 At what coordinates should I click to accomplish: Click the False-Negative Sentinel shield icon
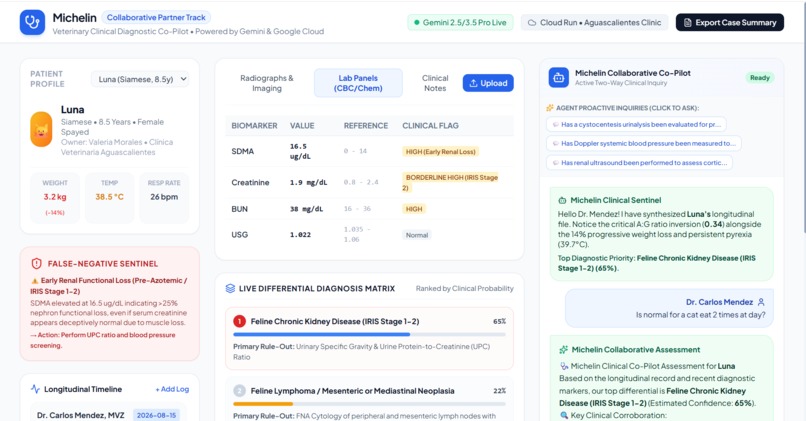(x=36, y=264)
